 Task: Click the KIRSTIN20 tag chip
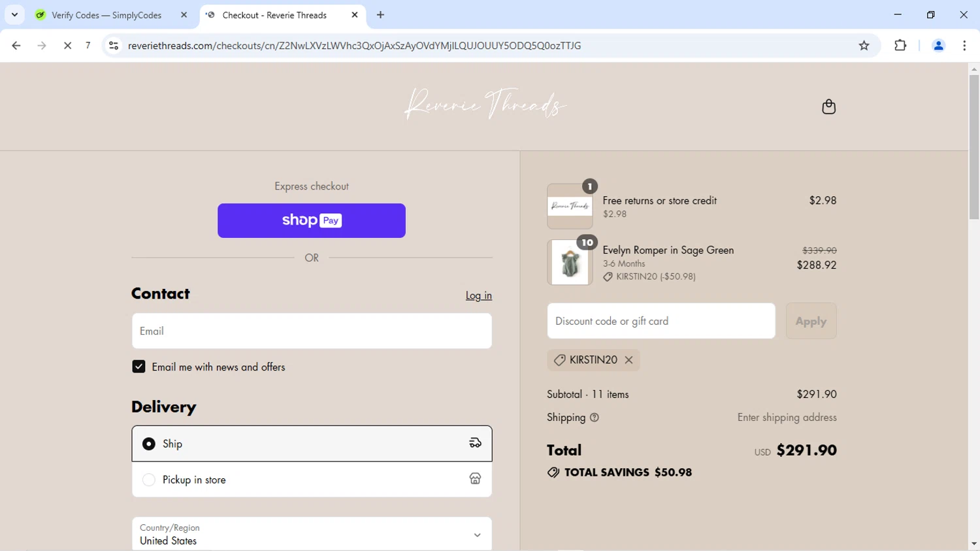coord(593,360)
